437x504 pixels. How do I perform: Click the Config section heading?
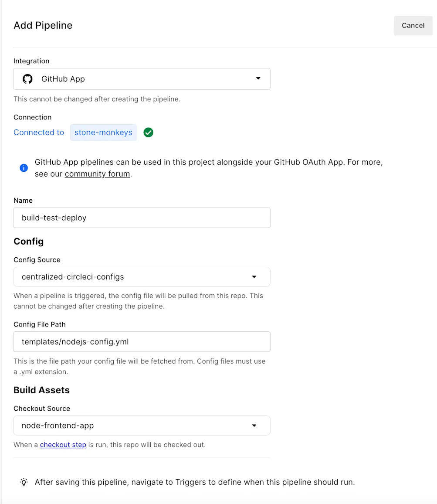29,242
